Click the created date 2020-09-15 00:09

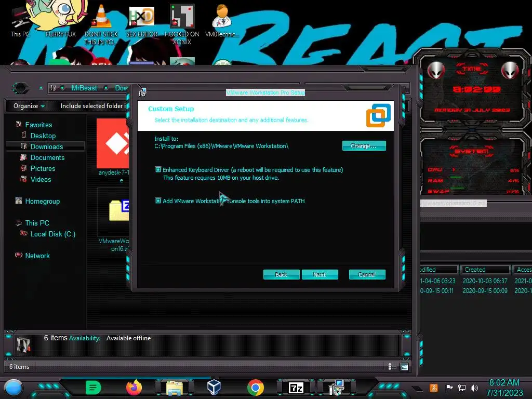pyautogui.click(x=485, y=291)
